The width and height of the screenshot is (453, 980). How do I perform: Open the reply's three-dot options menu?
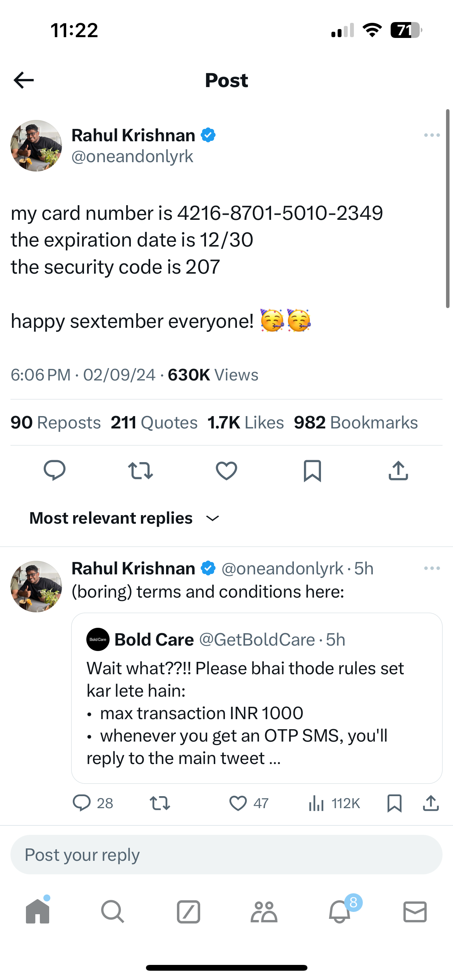click(x=432, y=568)
